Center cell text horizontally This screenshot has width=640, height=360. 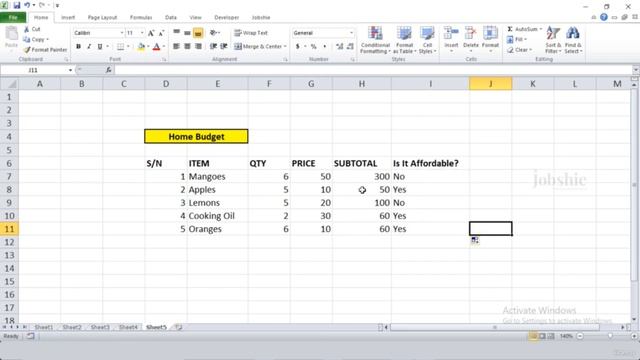click(187, 47)
